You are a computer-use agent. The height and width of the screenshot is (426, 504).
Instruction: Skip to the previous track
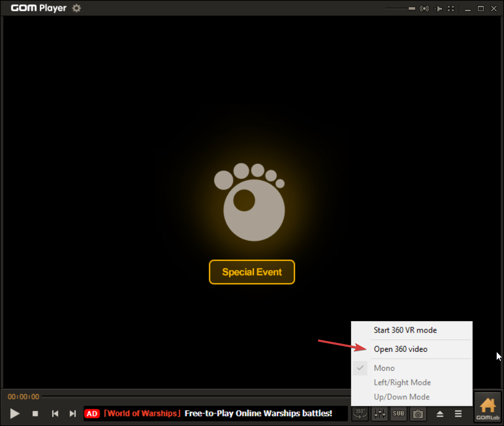coord(55,414)
